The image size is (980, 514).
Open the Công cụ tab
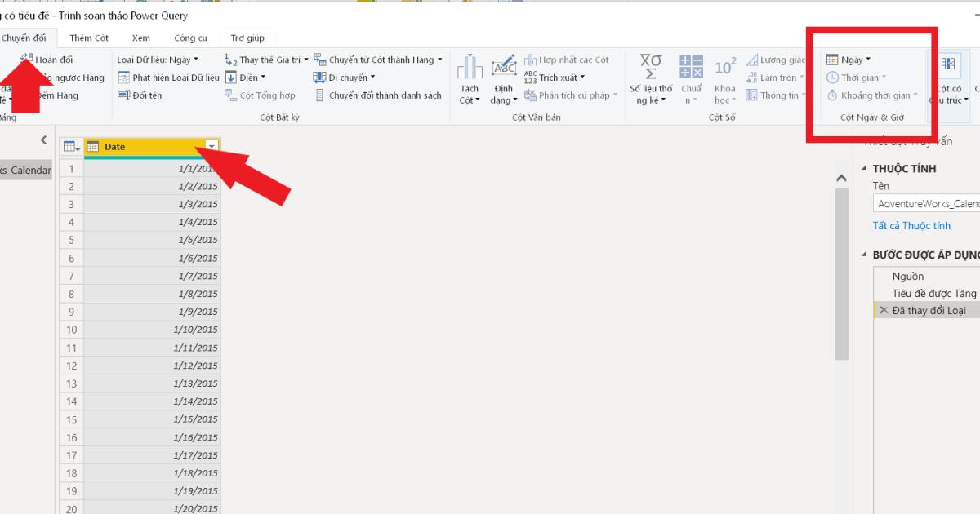pos(190,38)
